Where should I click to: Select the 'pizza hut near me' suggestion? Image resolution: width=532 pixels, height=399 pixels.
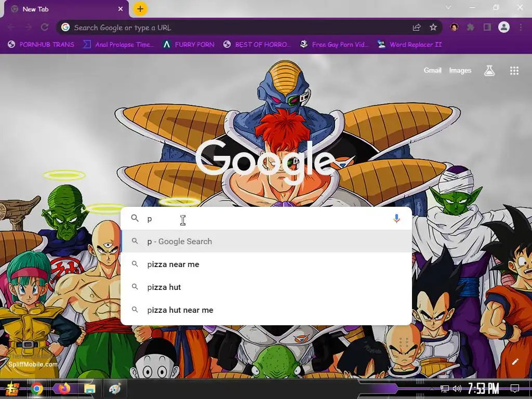267,310
